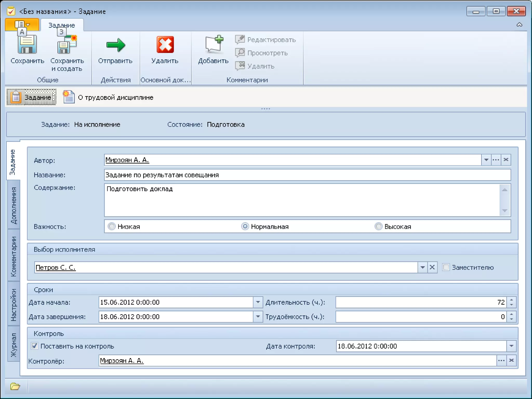Select the Низкая importance radio button

(x=112, y=226)
